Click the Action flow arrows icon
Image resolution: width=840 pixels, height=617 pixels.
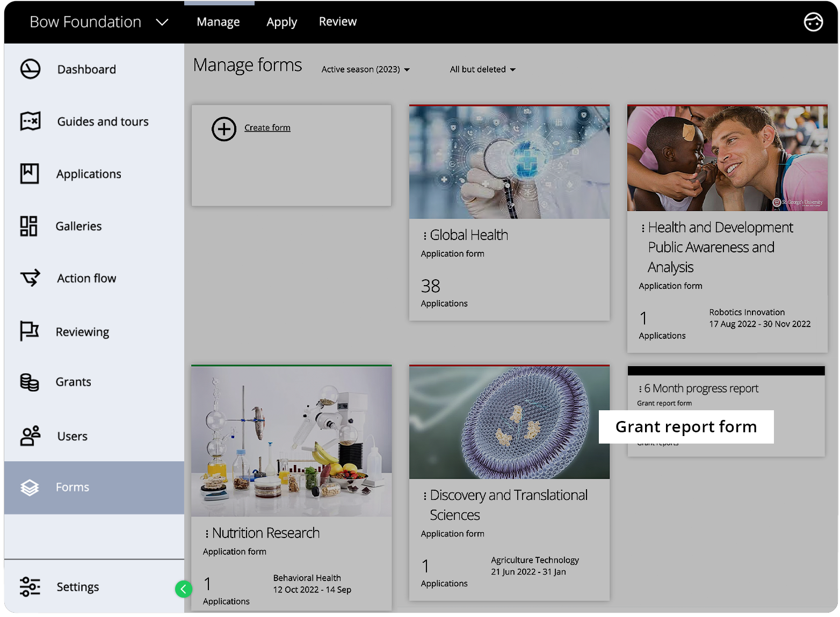[30, 278]
